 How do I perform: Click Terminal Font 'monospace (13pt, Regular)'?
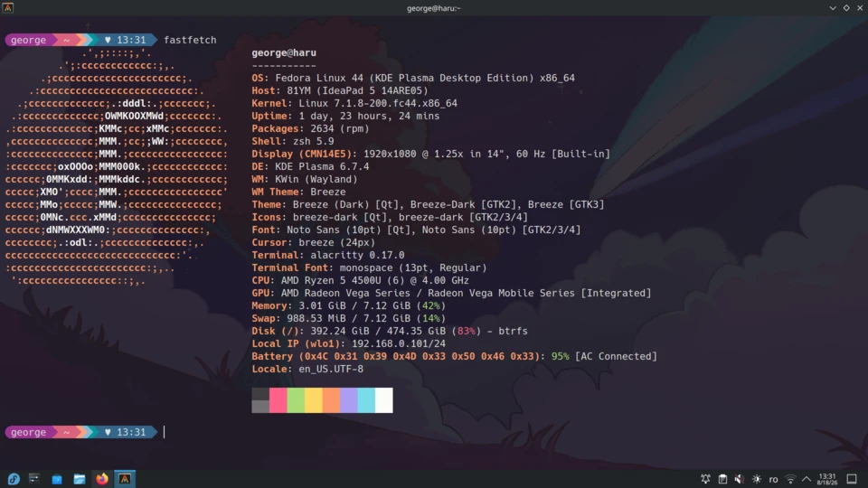(x=413, y=267)
